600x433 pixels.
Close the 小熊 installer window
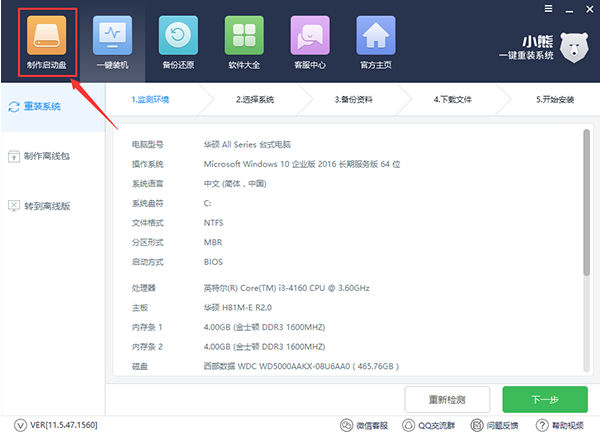point(590,9)
